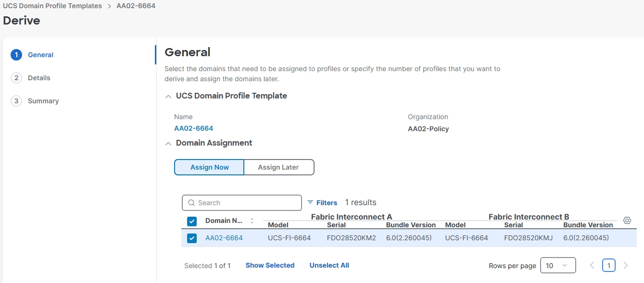Click the Filters funnel icon
Image resolution: width=644 pixels, height=283 pixels.
coord(310,202)
